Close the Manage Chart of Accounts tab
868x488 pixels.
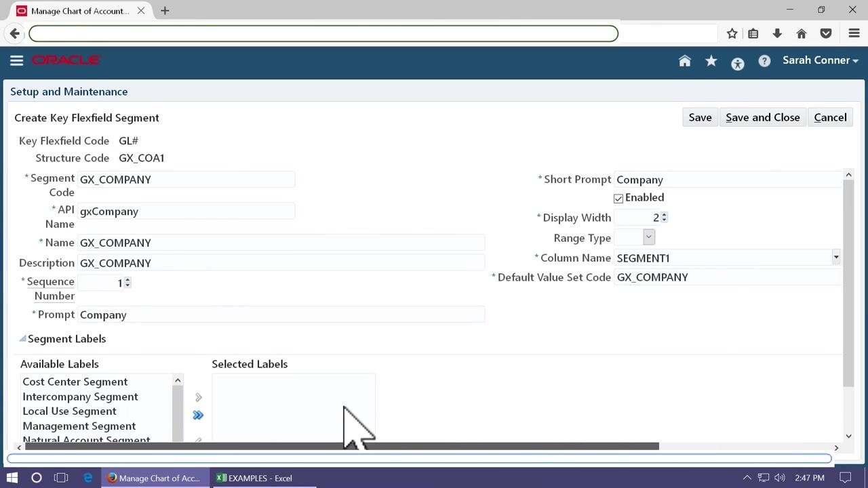pyautogui.click(x=141, y=11)
